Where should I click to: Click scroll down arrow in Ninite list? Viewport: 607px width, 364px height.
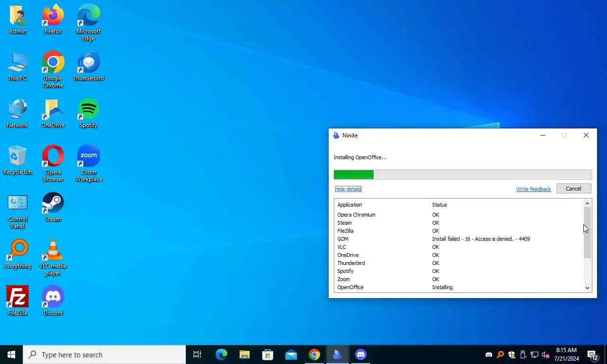587,288
